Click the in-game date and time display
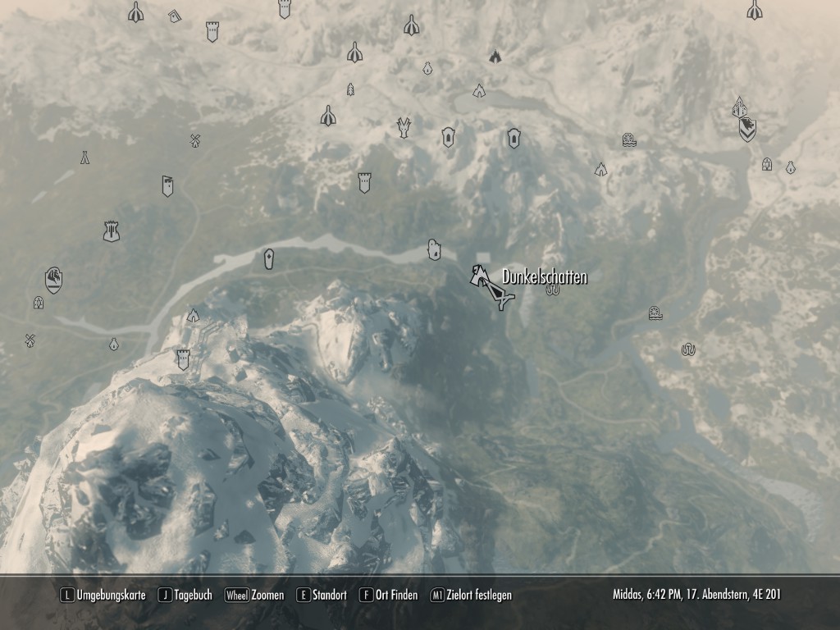 (x=696, y=594)
